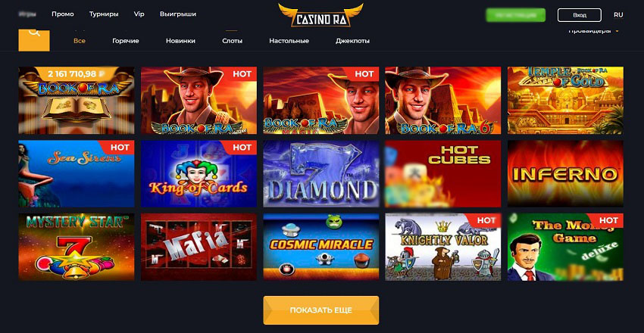Open the King of Cards game
This screenshot has height=333, width=644.
(199, 173)
